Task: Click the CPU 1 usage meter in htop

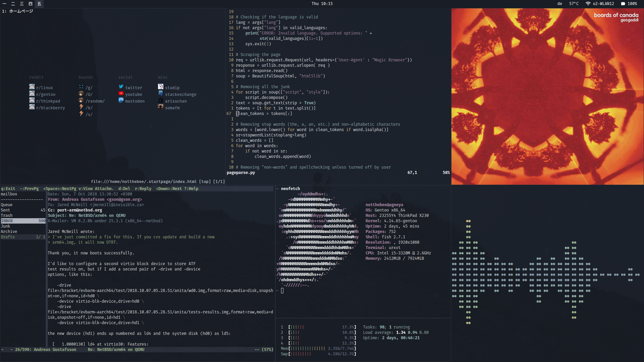Action: tap(318, 327)
